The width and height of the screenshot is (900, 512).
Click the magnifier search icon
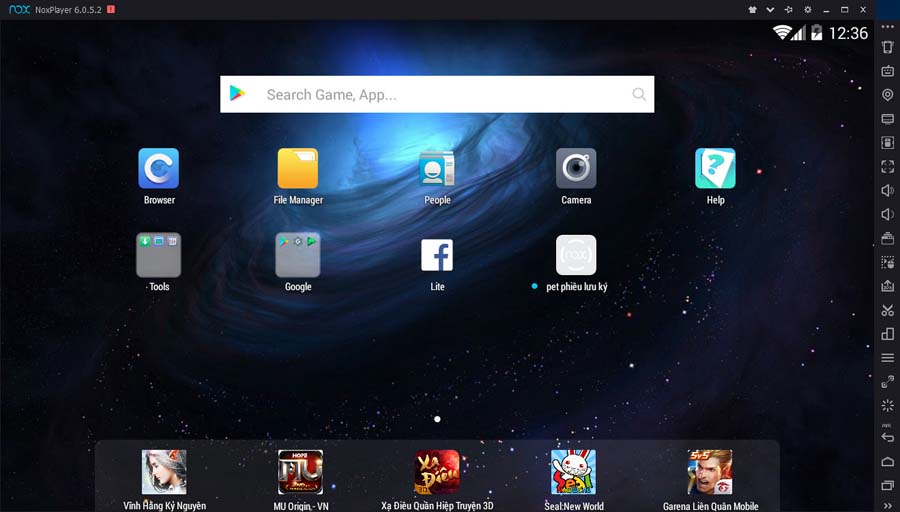click(639, 94)
